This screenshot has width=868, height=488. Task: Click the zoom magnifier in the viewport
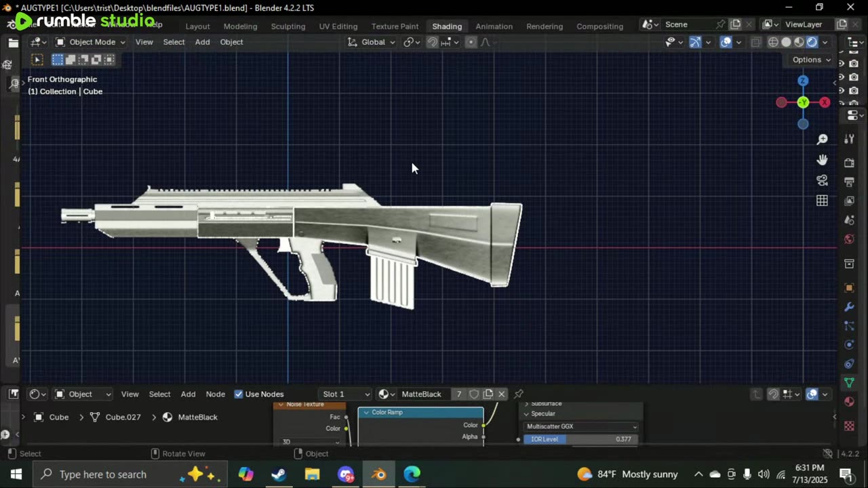(x=822, y=140)
